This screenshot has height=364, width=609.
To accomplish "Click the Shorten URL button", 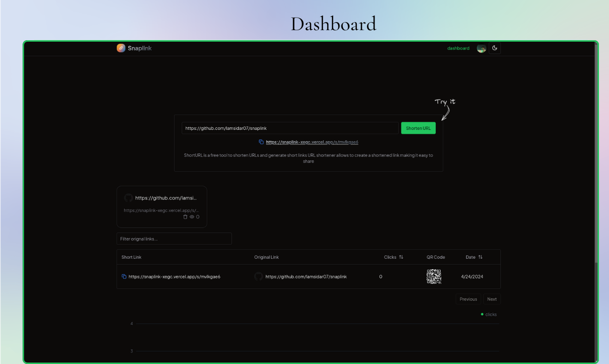I will (418, 128).
